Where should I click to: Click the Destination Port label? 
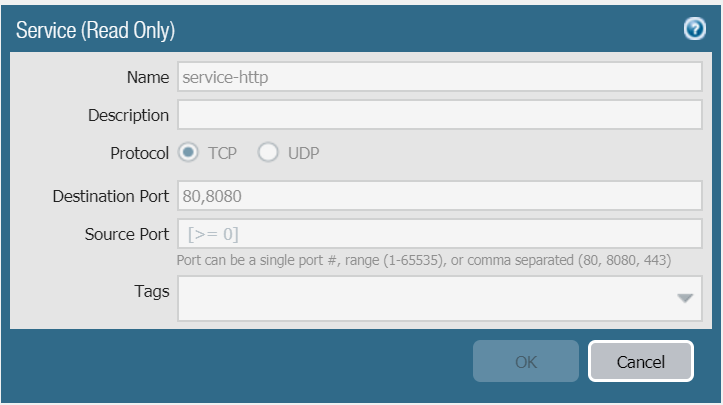tap(111, 196)
